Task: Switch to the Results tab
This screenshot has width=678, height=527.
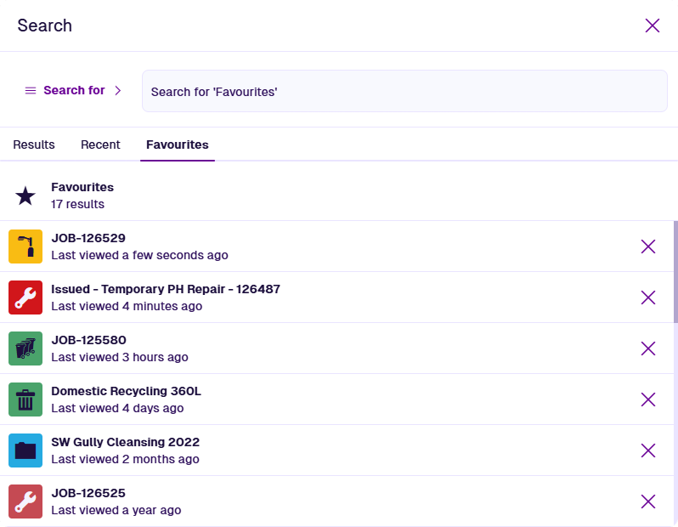Action: coord(34,145)
